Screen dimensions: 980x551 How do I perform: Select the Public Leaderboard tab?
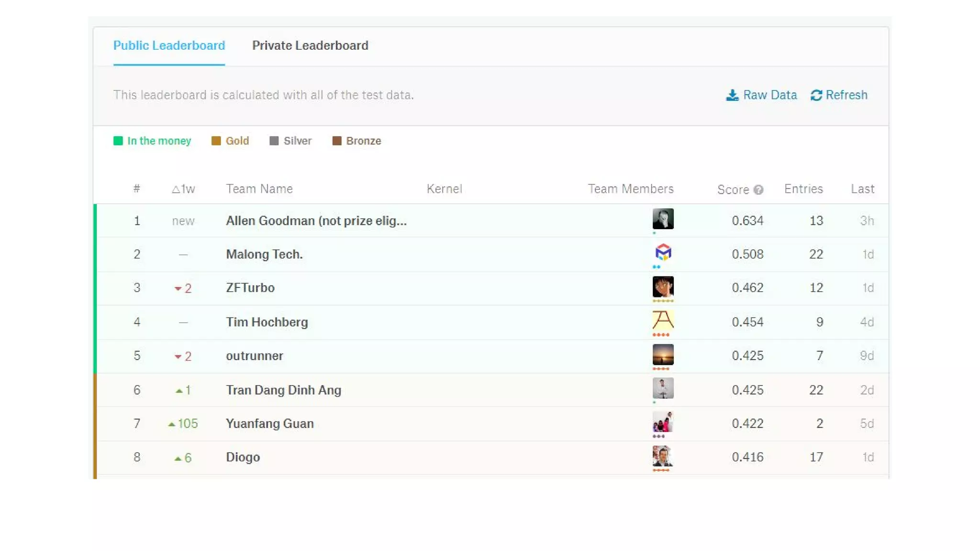[x=169, y=45]
